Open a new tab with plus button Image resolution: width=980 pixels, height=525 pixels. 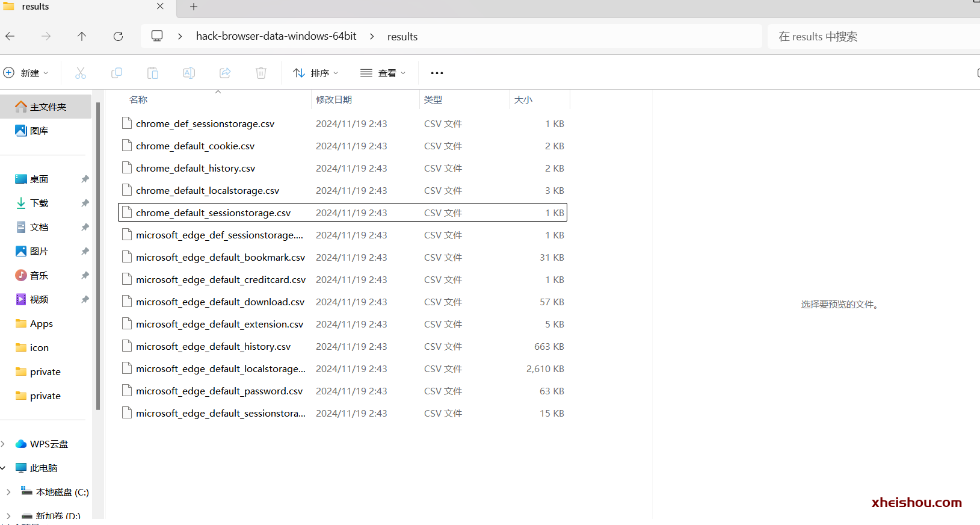tap(194, 7)
